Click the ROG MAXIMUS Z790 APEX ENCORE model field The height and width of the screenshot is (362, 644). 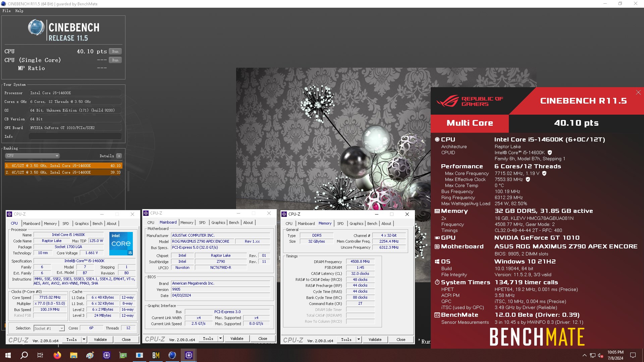(202, 241)
